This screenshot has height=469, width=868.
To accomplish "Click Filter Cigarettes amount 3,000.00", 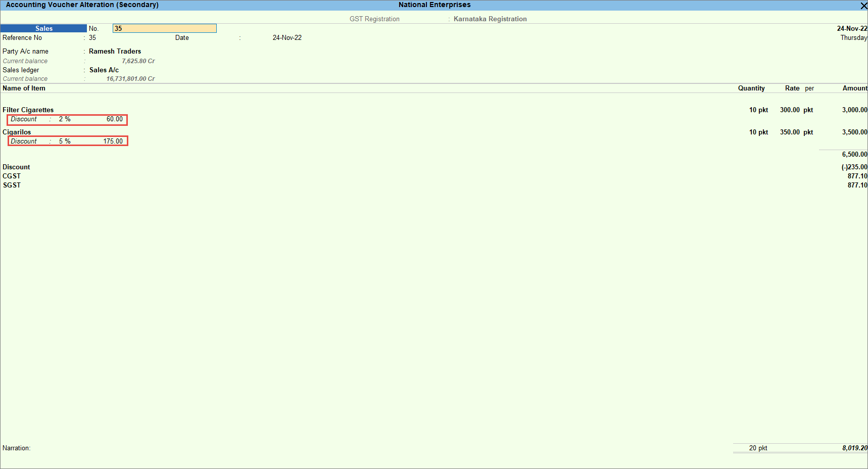I will coord(854,110).
